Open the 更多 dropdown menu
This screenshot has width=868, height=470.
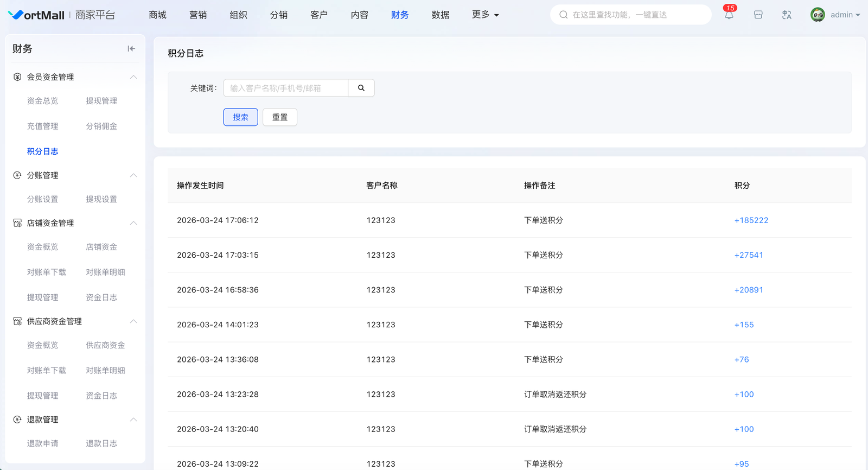485,15
